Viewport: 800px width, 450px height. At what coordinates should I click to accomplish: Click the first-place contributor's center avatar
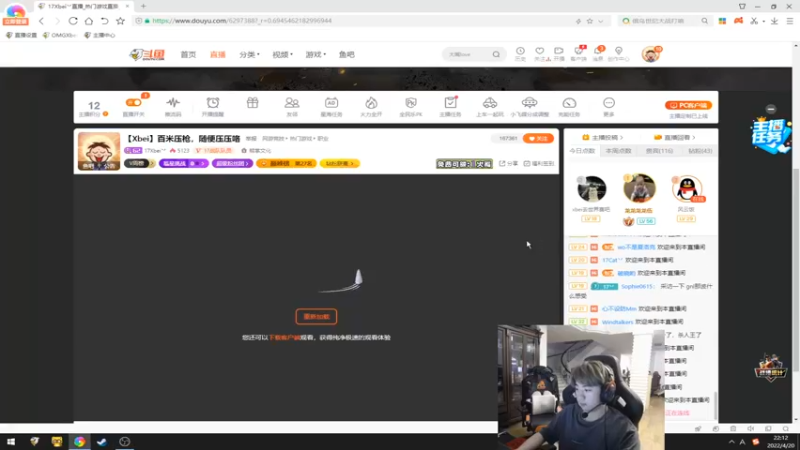pos(639,188)
